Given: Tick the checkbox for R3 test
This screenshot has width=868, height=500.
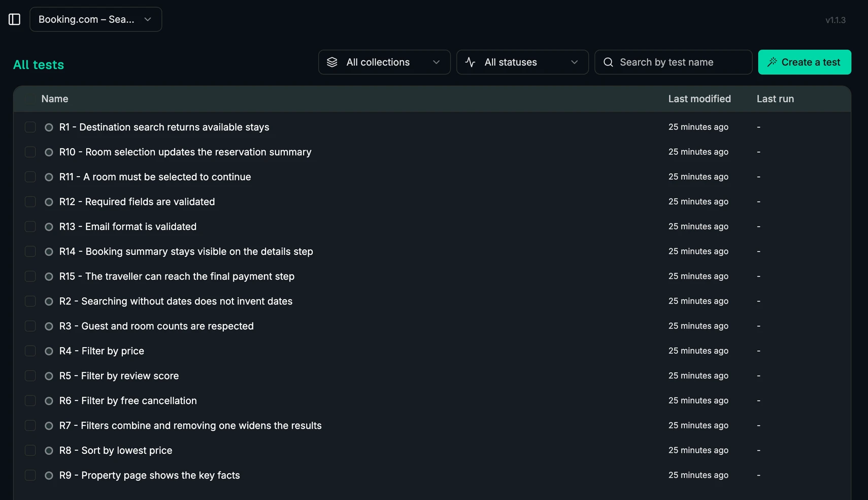Looking at the screenshot, I should click(30, 326).
